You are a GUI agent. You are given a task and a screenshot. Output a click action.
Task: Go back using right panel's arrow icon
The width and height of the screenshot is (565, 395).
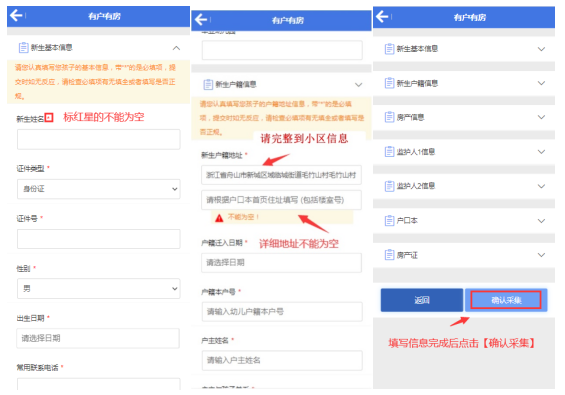coord(382,16)
